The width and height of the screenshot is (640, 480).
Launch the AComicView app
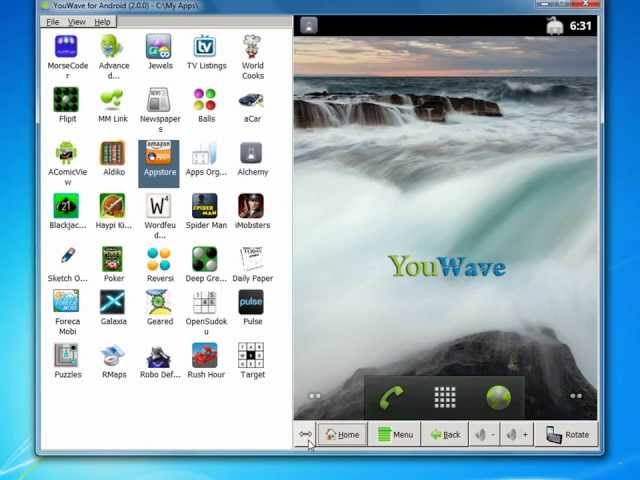[66, 153]
